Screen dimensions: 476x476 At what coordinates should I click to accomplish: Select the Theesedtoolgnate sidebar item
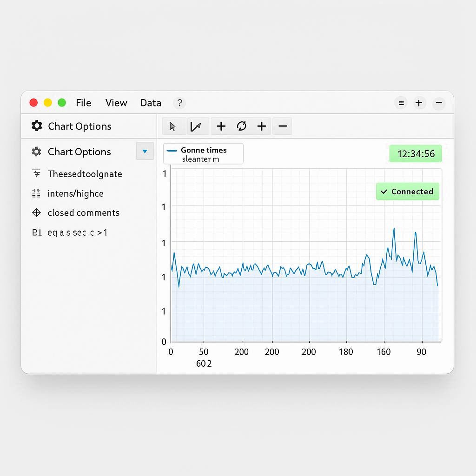[x=85, y=174]
